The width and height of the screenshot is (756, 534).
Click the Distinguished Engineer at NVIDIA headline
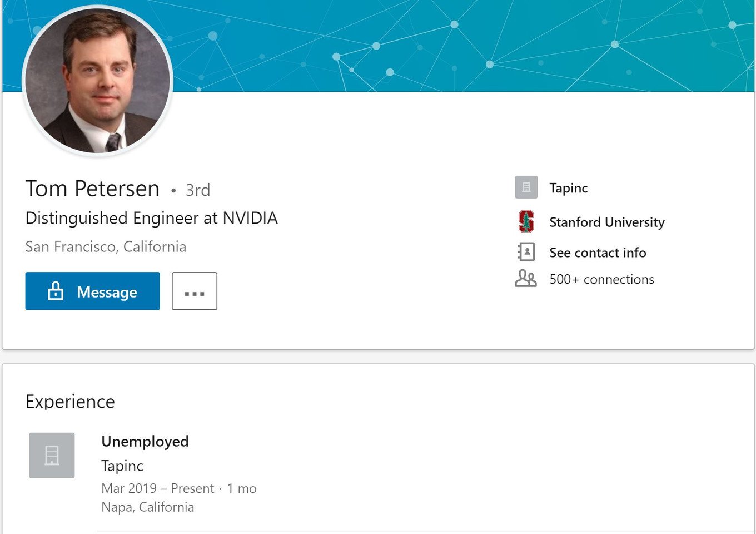(x=151, y=218)
